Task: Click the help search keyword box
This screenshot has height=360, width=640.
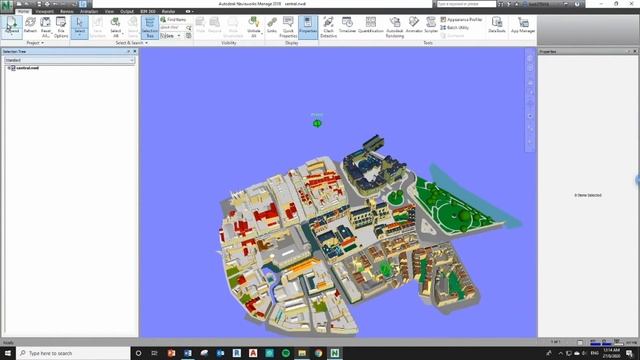Action: 466,4
